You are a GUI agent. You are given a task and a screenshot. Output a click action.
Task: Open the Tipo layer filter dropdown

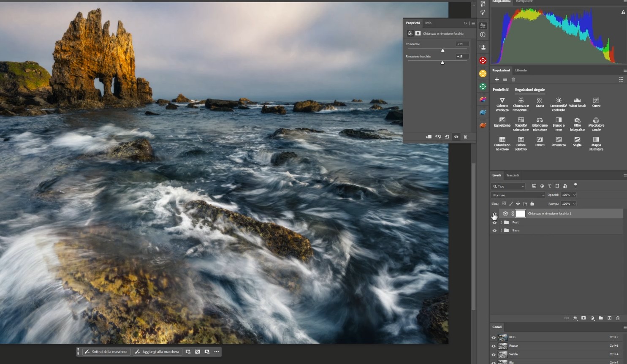click(x=508, y=186)
